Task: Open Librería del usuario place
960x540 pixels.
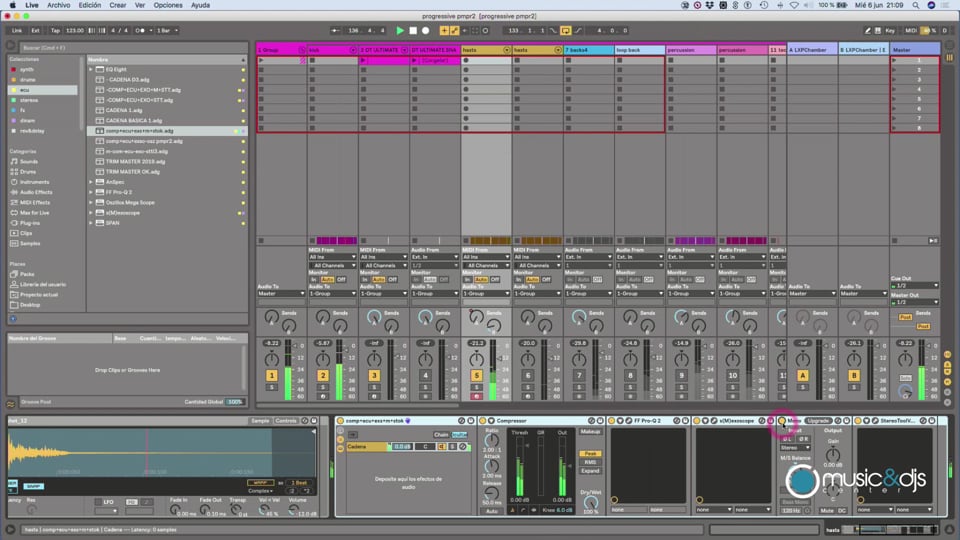Action: click(42, 285)
